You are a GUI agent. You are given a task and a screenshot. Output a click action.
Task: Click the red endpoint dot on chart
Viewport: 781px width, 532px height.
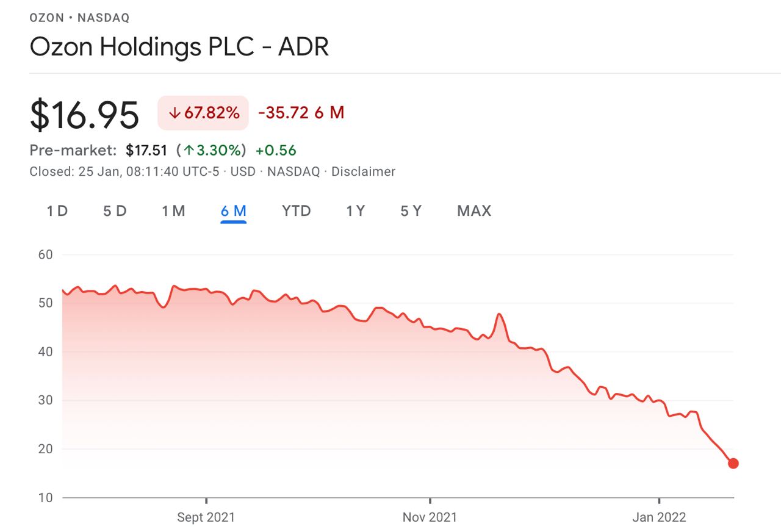733,463
